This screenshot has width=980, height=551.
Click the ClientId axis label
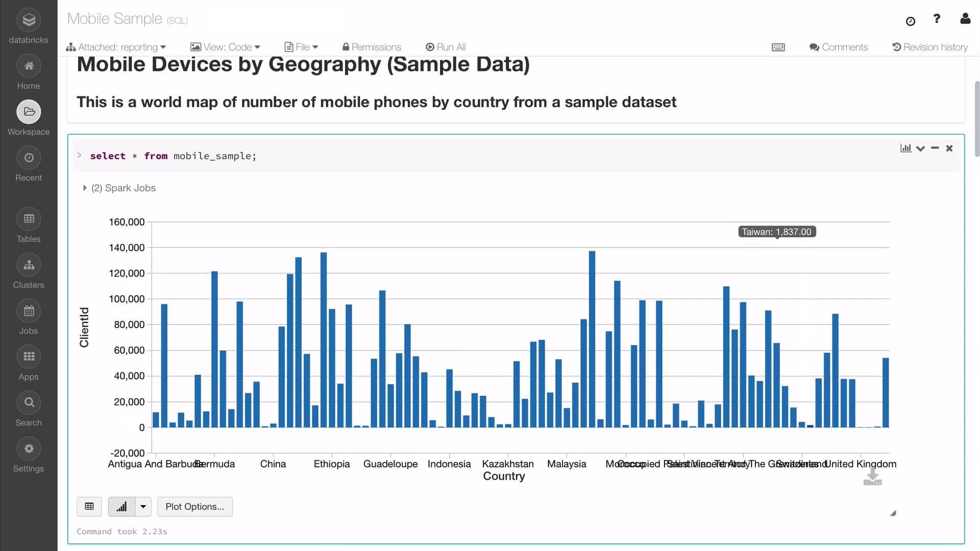pos(84,327)
